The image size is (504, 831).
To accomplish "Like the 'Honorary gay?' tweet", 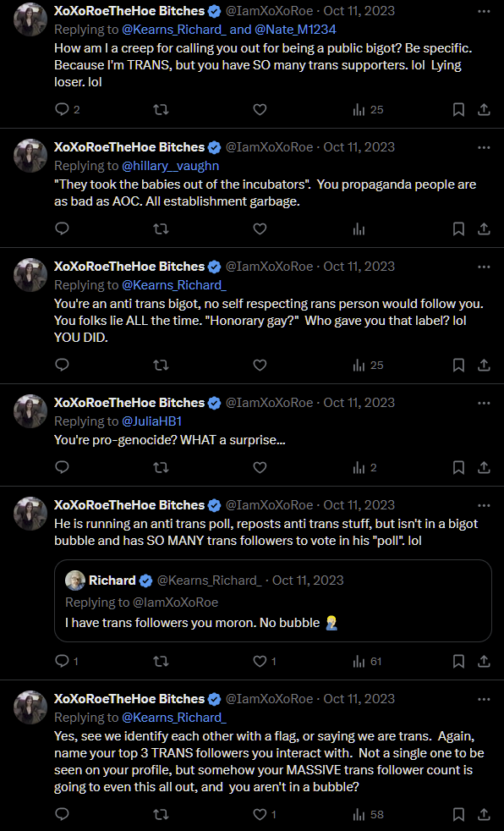I will (x=260, y=366).
